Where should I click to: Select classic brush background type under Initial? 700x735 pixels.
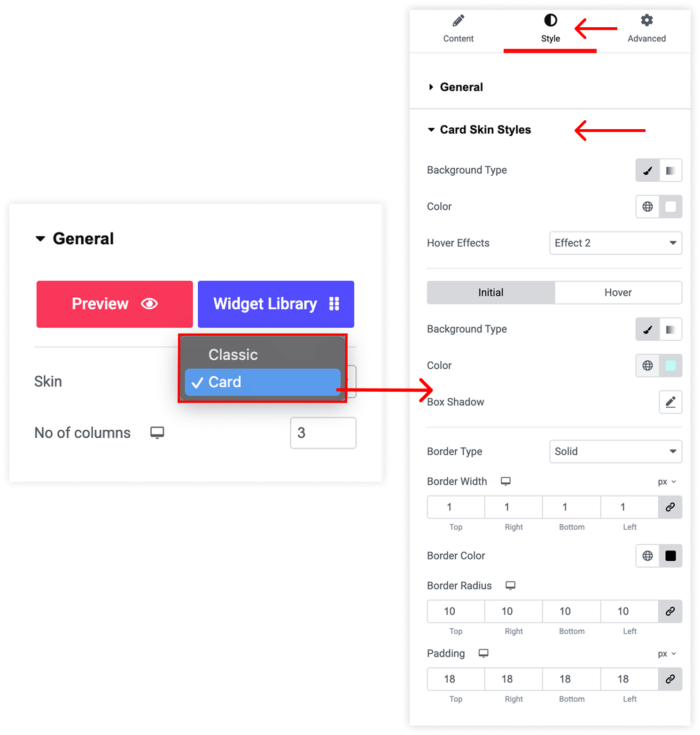coord(647,329)
